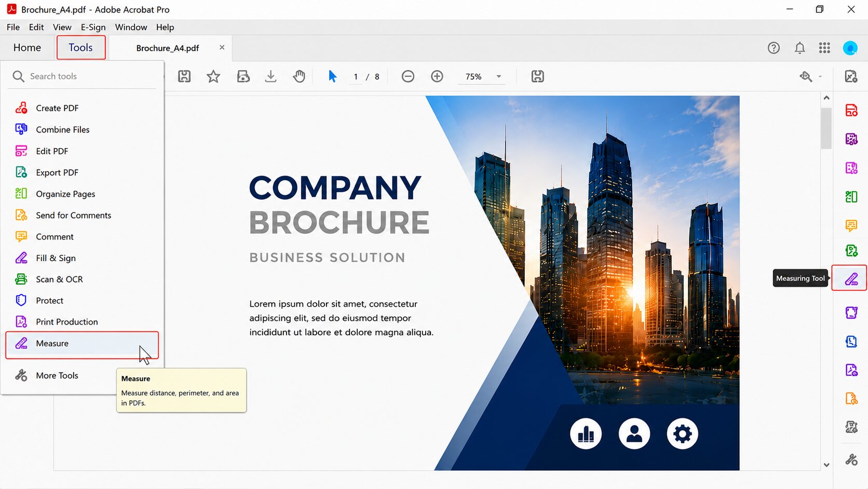Activate the hand pan tool

coord(299,76)
